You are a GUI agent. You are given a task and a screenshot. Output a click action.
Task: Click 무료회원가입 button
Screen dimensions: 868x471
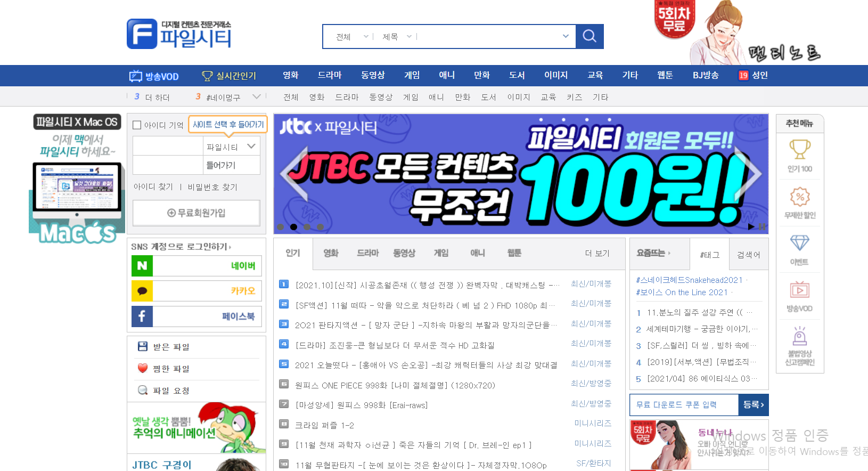(x=196, y=213)
